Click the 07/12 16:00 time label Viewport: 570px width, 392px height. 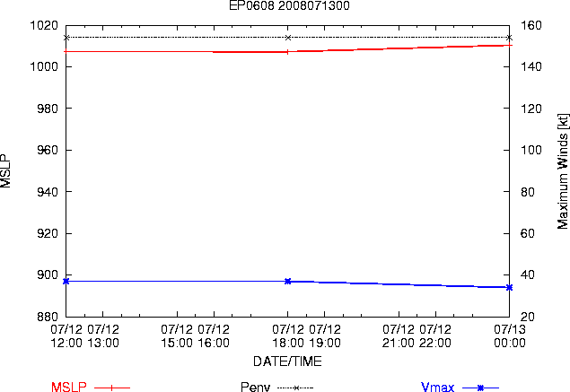click(214, 336)
